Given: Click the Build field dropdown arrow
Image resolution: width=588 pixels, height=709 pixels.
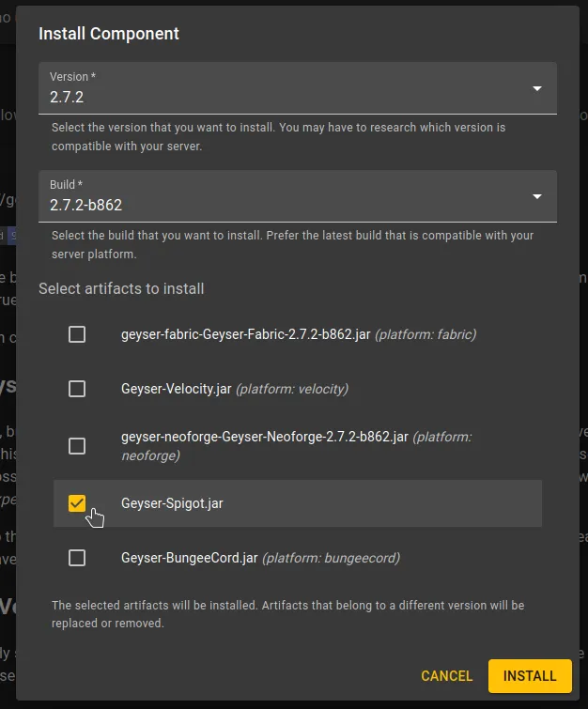Looking at the screenshot, I should (x=537, y=196).
